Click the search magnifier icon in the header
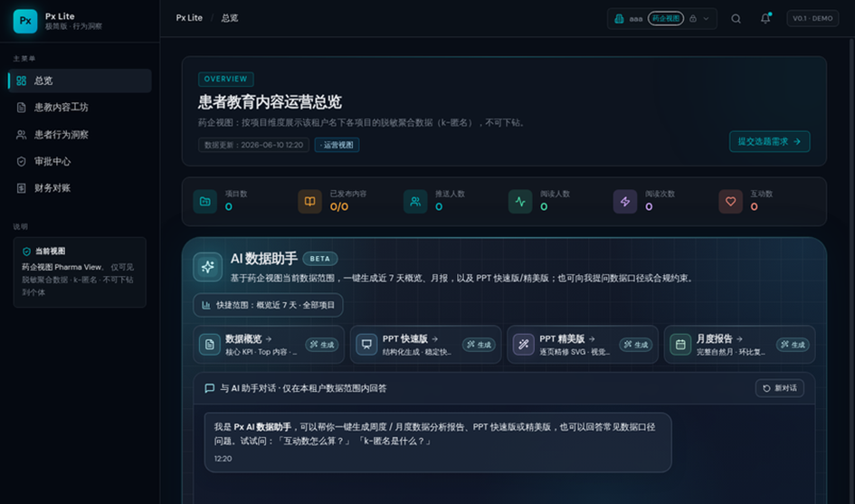Screen dimensions: 855x504 [736, 18]
